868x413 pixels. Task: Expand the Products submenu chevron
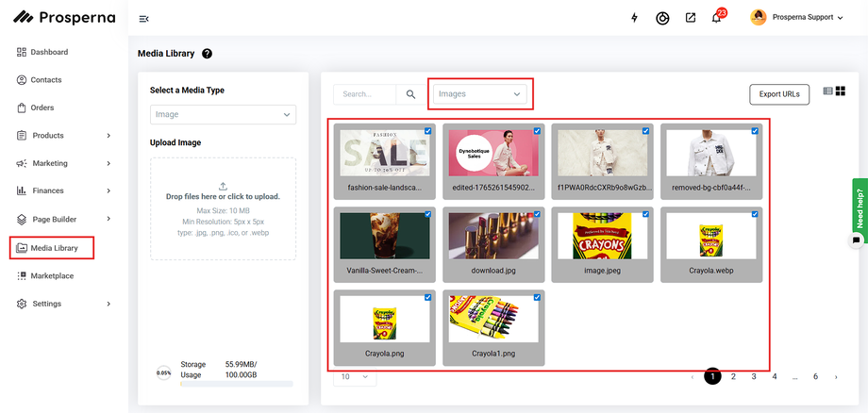(x=108, y=136)
